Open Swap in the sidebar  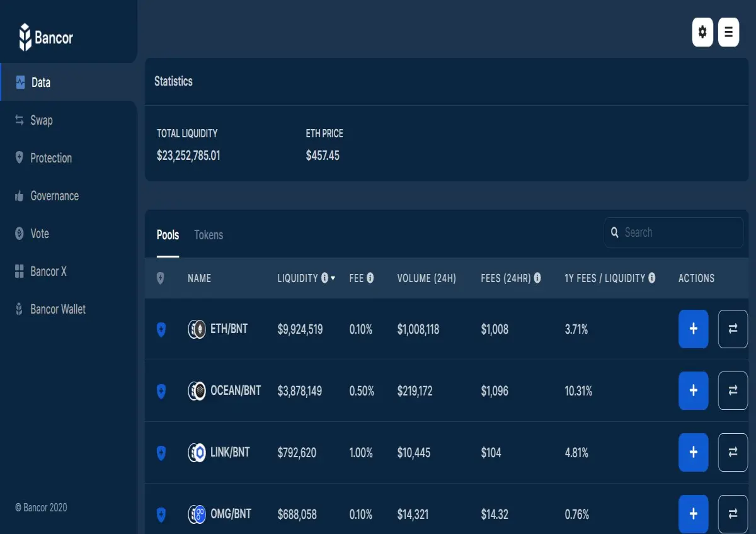coord(68,120)
